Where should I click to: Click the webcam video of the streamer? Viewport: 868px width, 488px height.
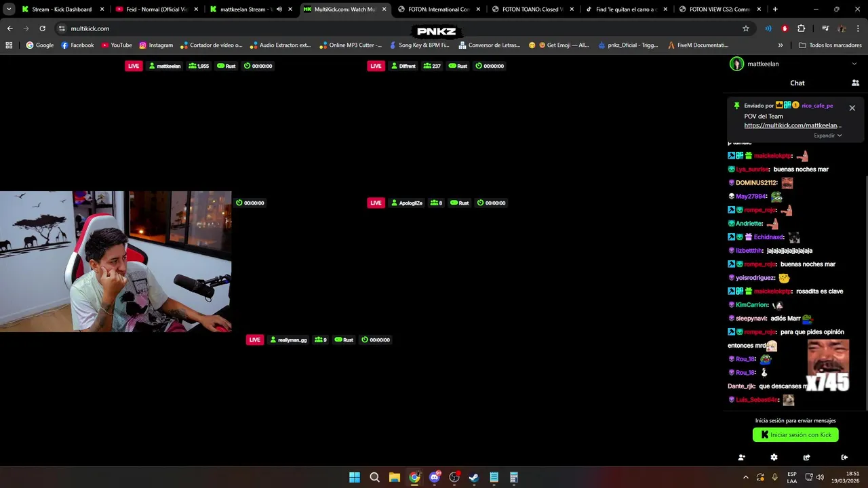(115, 262)
